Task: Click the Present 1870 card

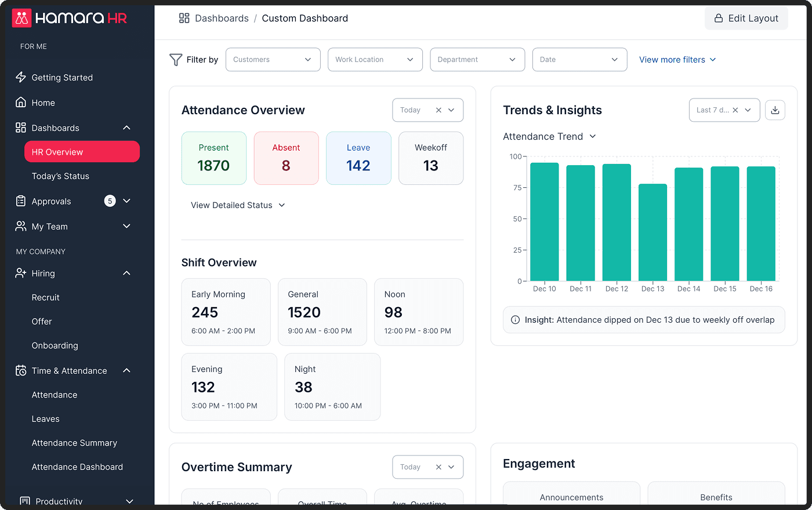Action: point(214,158)
